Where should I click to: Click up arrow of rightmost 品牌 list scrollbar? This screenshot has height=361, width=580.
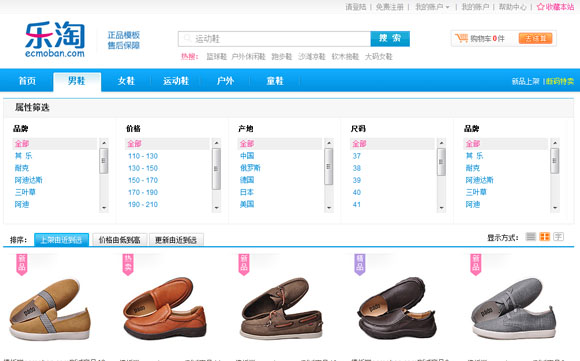[554, 143]
